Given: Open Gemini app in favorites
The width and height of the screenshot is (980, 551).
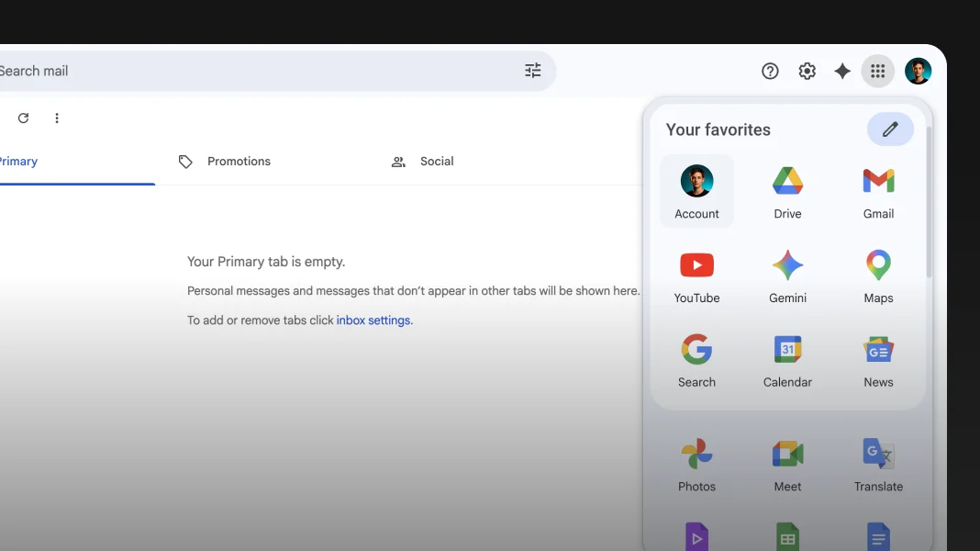Looking at the screenshot, I should pos(787,276).
